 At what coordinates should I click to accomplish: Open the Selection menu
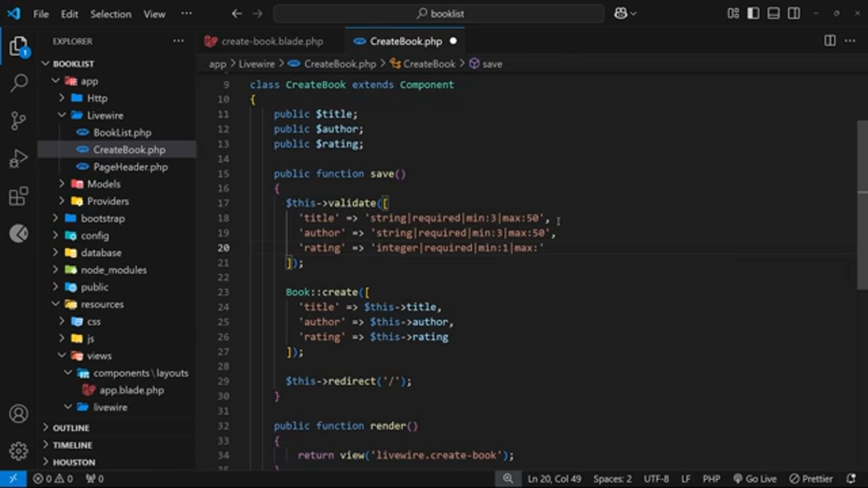[x=111, y=14]
